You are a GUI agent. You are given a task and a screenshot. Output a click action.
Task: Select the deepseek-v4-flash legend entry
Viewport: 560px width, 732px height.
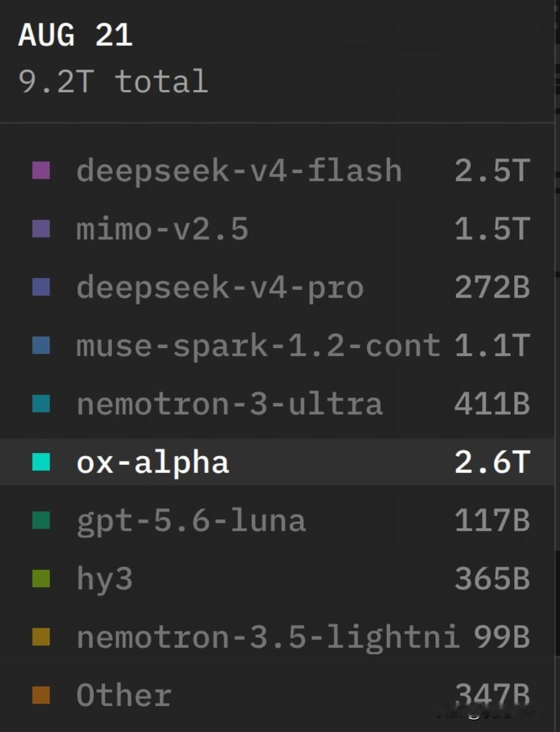tap(239, 171)
